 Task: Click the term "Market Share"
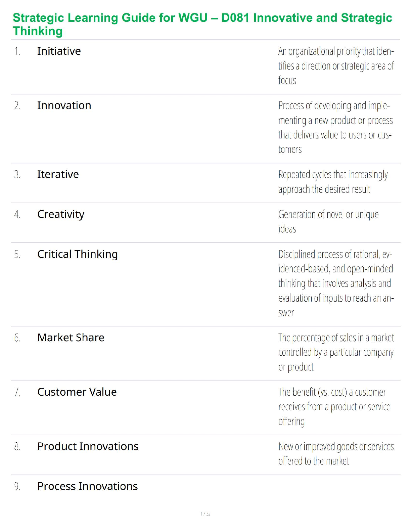click(71, 338)
